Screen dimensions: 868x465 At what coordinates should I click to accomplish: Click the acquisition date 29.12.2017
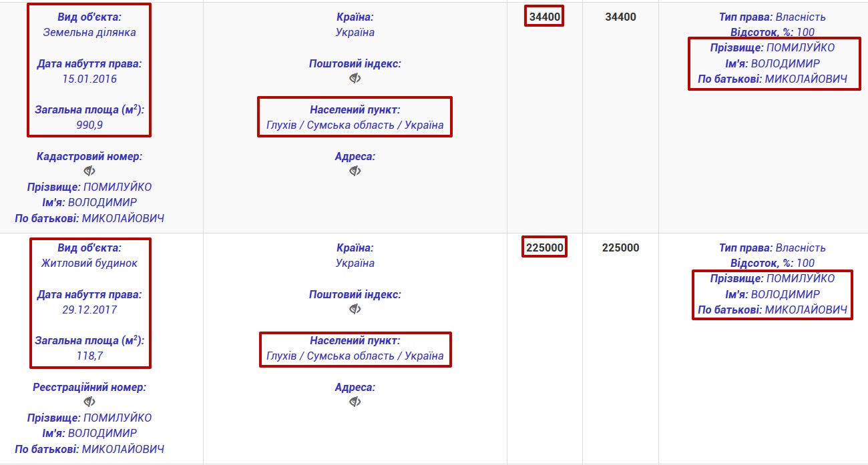89,310
